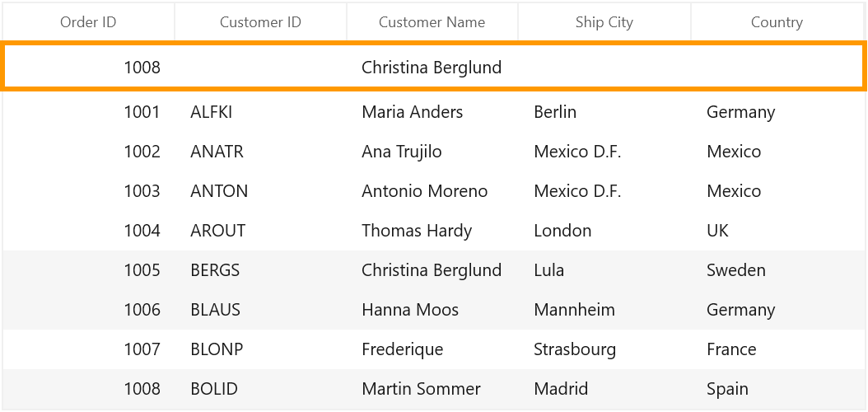
Task: Select the Maria Anders cell
Action: coord(432,112)
